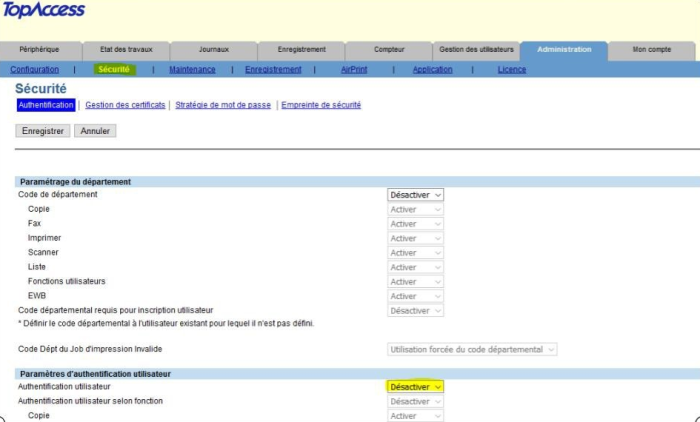
Task: Open the Fax department code dropdown
Action: click(x=415, y=224)
